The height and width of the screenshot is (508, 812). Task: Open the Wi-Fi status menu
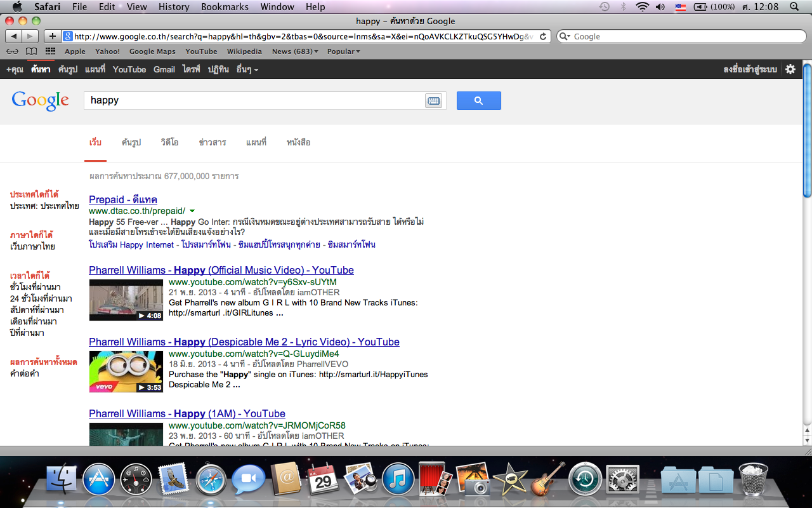pyautogui.click(x=643, y=7)
